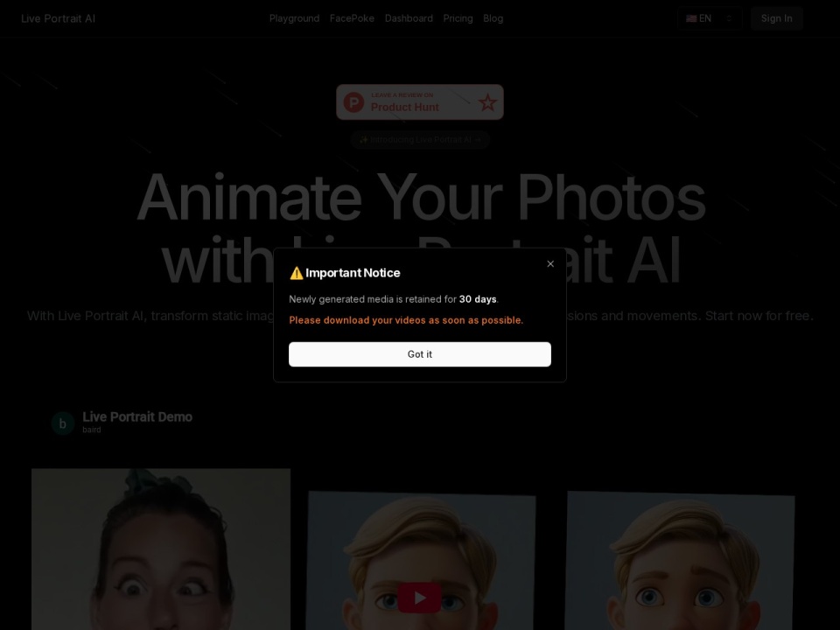Click the "30 days" text

(478, 299)
